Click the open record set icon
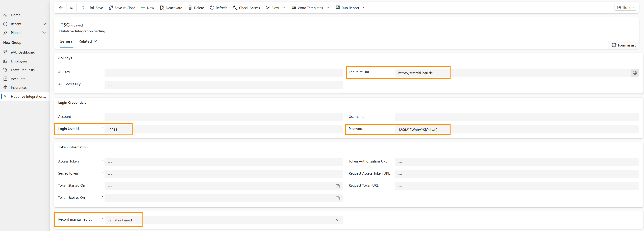This screenshot has height=231, width=644. 71,8
